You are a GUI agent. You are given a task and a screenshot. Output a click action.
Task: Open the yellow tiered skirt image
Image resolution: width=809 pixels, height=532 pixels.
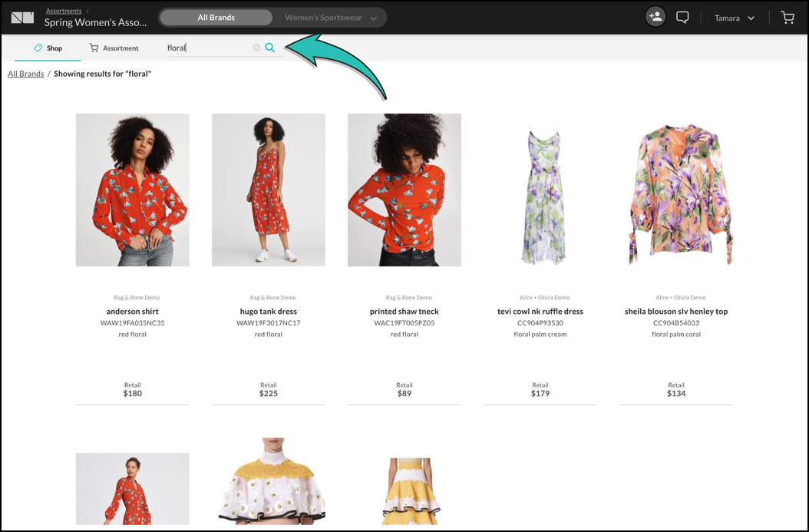[x=411, y=491]
